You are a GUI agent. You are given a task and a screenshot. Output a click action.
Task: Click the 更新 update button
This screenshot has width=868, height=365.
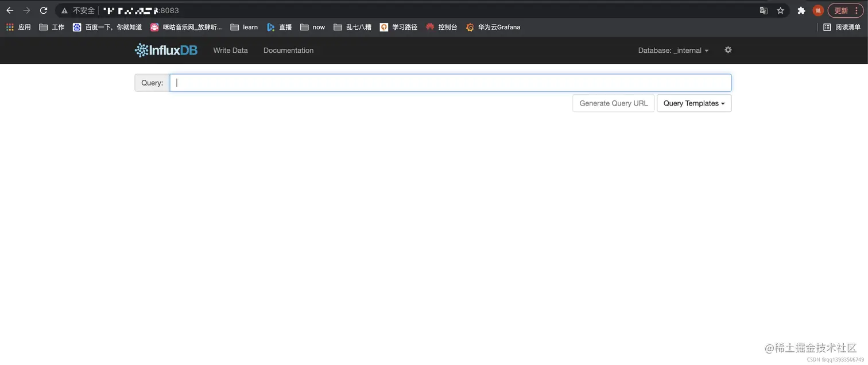tap(845, 10)
